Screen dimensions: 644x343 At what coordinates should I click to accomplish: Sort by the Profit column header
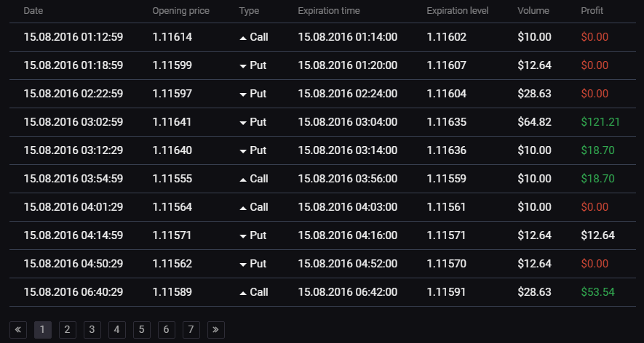click(x=592, y=11)
